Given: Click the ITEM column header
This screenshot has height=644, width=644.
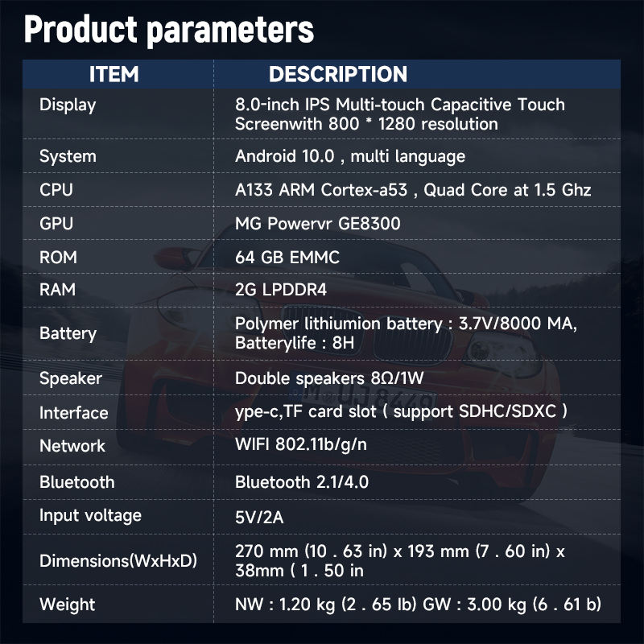Looking at the screenshot, I should tap(114, 74).
